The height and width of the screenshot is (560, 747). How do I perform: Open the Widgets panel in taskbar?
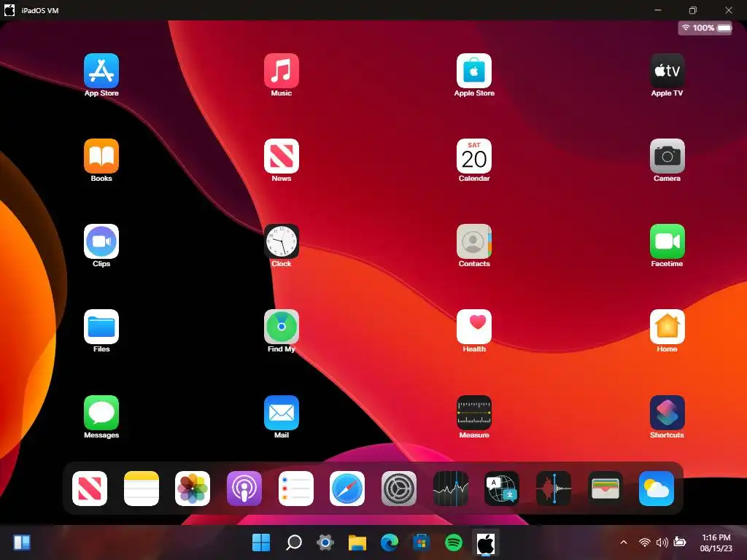[22, 542]
